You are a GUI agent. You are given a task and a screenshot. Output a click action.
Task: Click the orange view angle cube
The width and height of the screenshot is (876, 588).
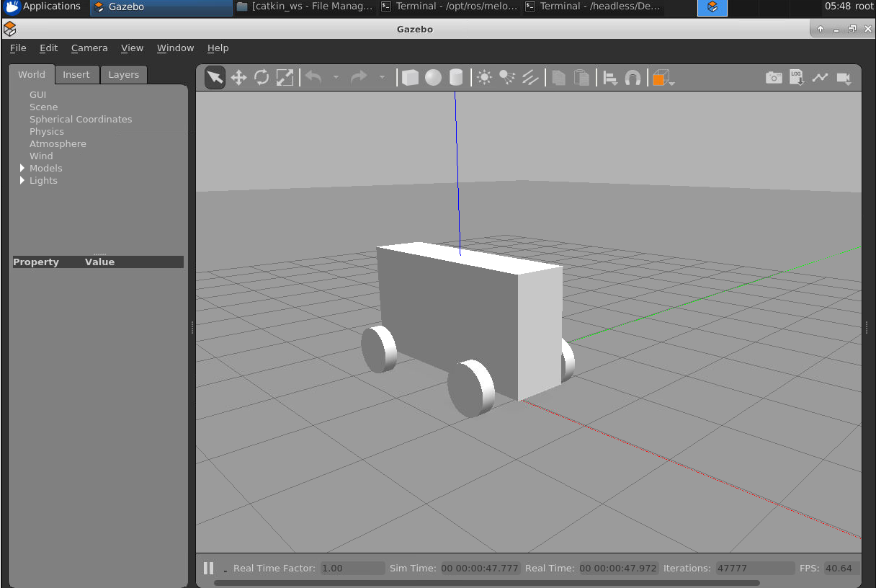point(661,78)
